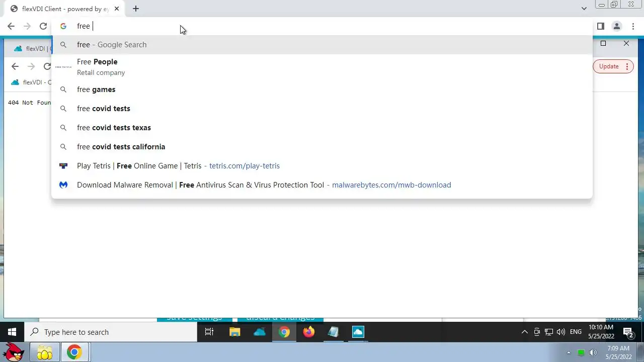Show hidden tray icons on Windows 10 taskbar
The image size is (644, 362).
(524, 332)
